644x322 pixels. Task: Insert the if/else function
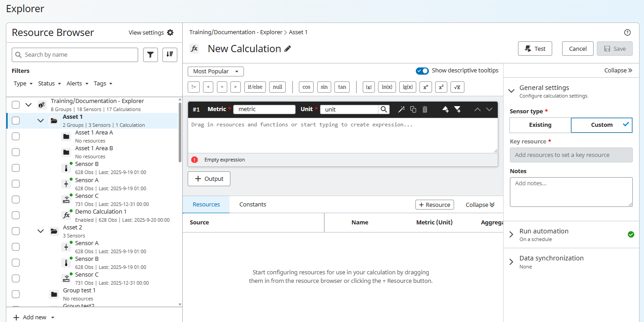pos(256,87)
